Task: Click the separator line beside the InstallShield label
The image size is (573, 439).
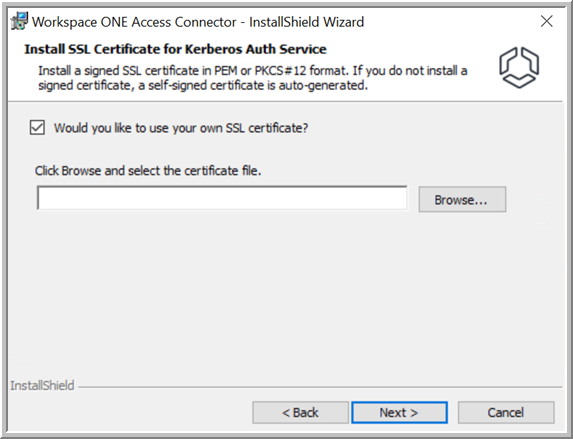Action: pyautogui.click(x=320, y=387)
